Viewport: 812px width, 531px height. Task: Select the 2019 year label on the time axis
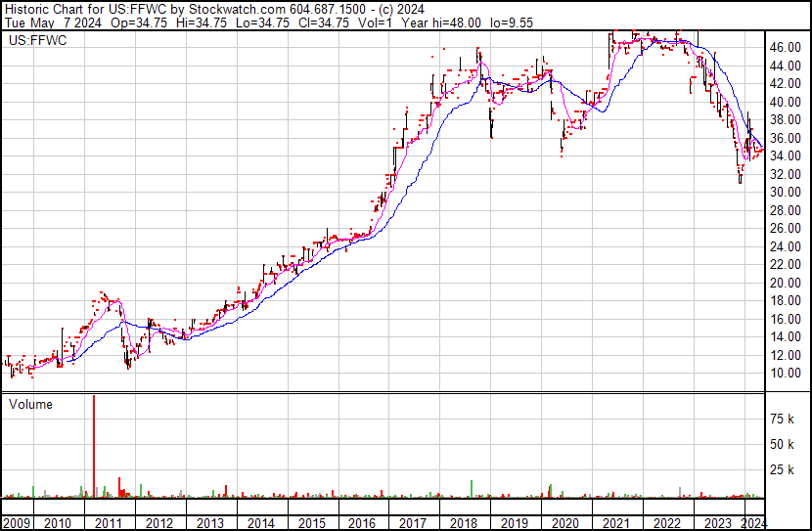click(x=514, y=522)
